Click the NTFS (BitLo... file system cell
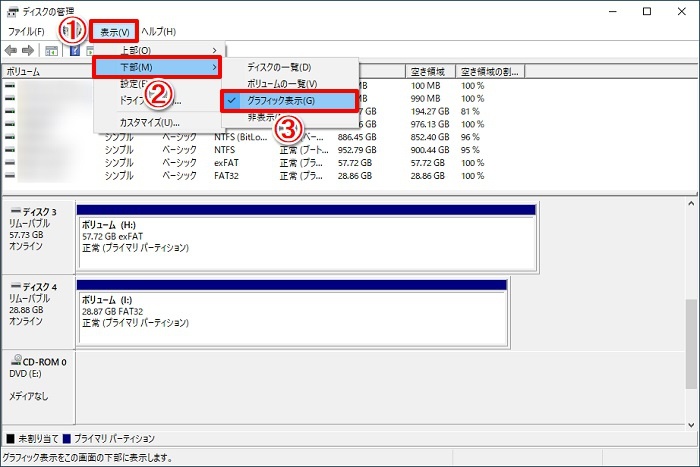Image resolution: width=700 pixels, height=467 pixels. click(241, 137)
